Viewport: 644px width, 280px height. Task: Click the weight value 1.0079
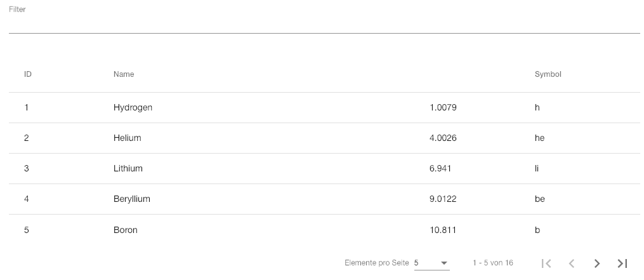tap(443, 108)
